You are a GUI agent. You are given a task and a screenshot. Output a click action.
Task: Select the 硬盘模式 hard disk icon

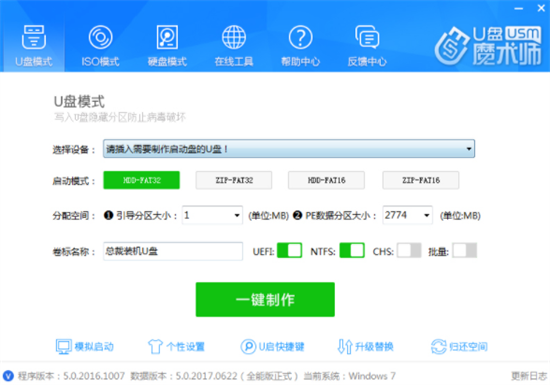167,37
